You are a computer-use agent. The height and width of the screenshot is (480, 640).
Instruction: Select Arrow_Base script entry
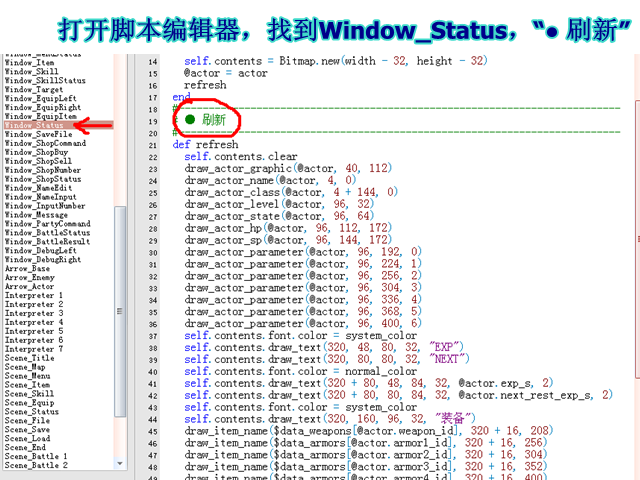pos(27,269)
